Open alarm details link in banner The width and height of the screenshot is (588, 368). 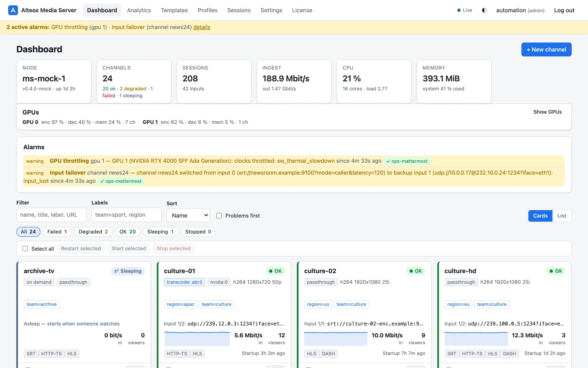point(202,27)
